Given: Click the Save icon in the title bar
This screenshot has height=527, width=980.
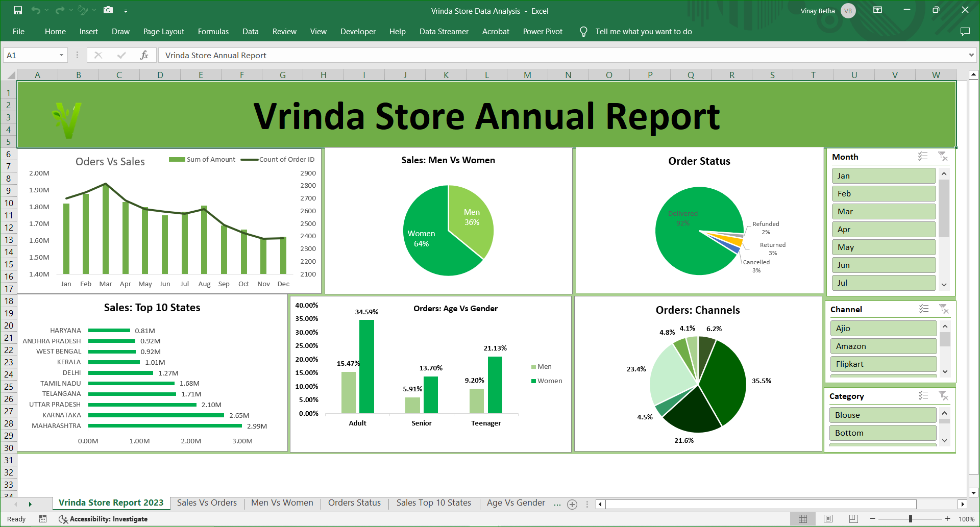Looking at the screenshot, I should 18,10.
